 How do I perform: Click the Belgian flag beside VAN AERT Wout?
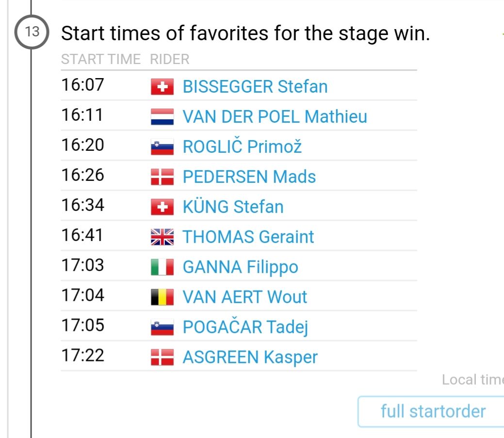162,297
